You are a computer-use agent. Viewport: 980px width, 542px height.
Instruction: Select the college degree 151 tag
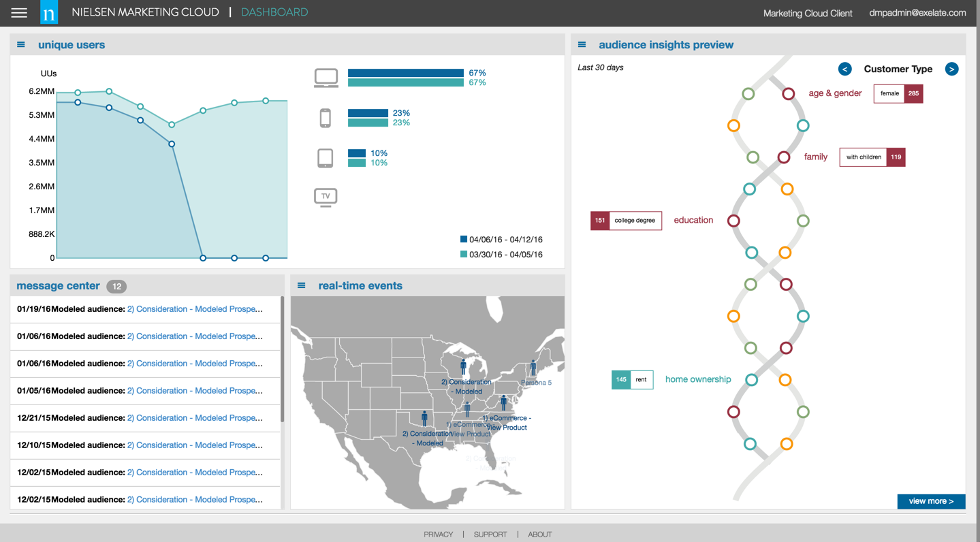pos(626,221)
